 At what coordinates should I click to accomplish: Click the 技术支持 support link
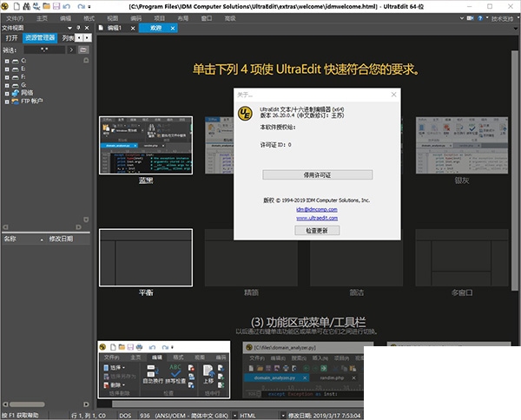(502, 18)
